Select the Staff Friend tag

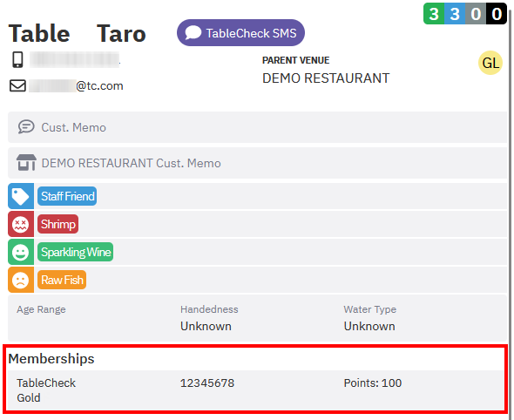click(x=67, y=196)
